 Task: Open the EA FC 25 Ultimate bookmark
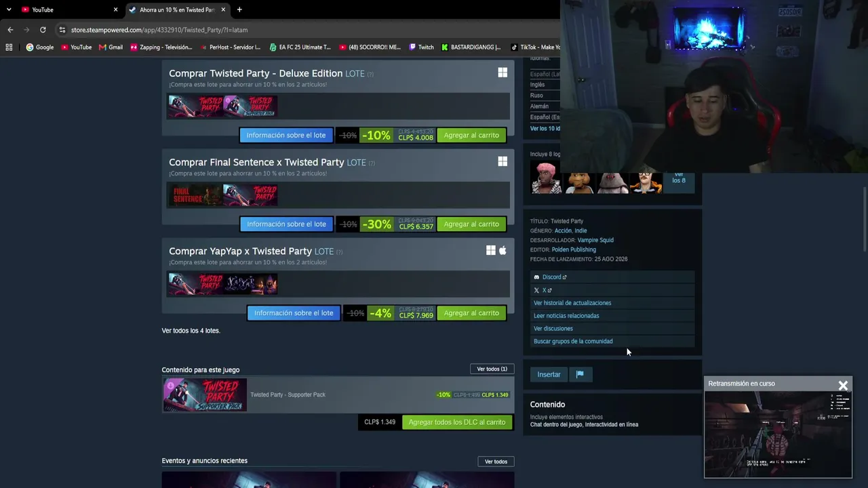(300, 47)
